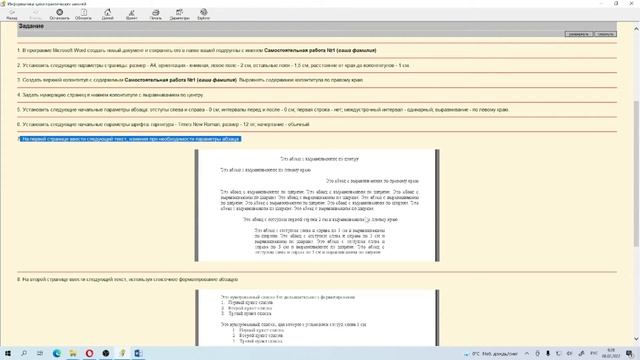Open the Шрифт font tool

click(131, 14)
